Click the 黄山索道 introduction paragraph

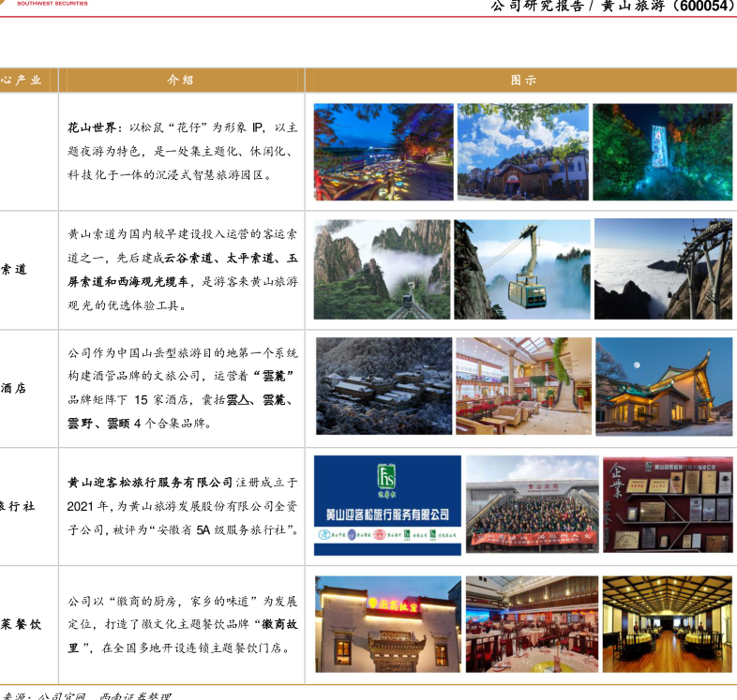(182, 269)
